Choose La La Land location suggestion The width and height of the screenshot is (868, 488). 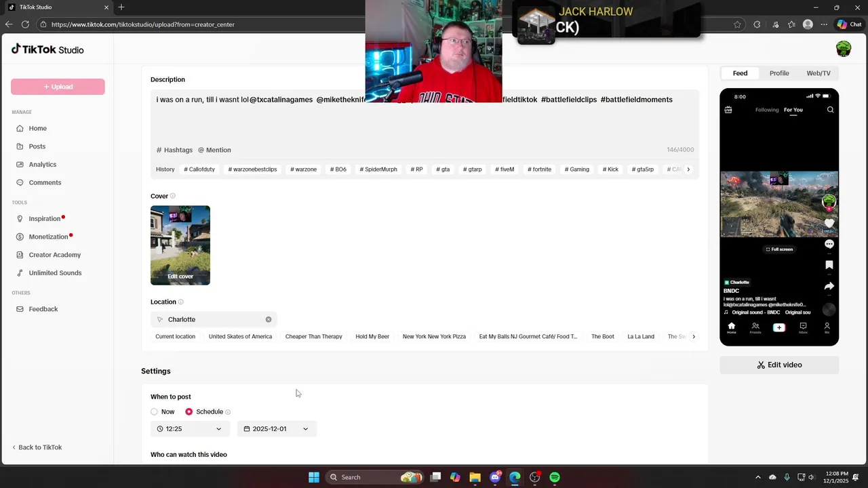[x=641, y=337]
